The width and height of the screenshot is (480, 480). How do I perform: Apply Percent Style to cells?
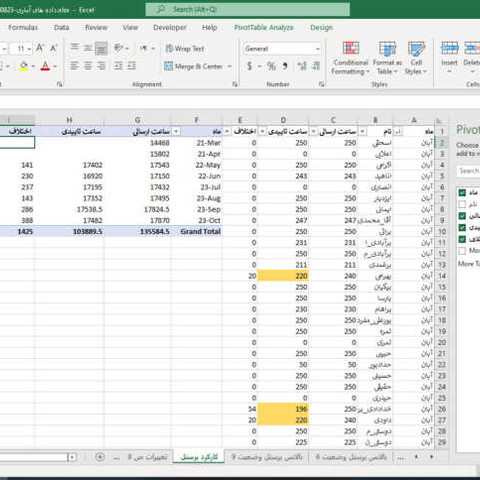[271, 66]
